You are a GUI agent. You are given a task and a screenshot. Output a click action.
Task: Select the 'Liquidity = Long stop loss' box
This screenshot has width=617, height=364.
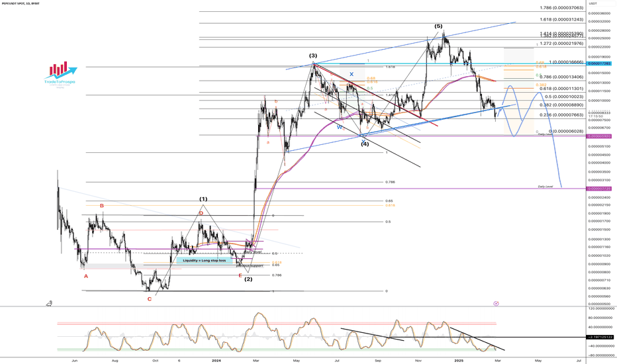coord(204,261)
